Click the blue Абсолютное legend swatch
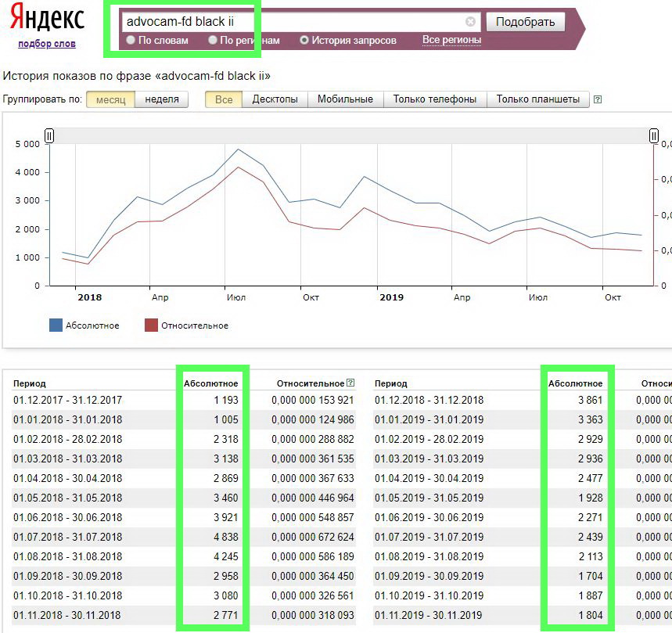 (56, 325)
